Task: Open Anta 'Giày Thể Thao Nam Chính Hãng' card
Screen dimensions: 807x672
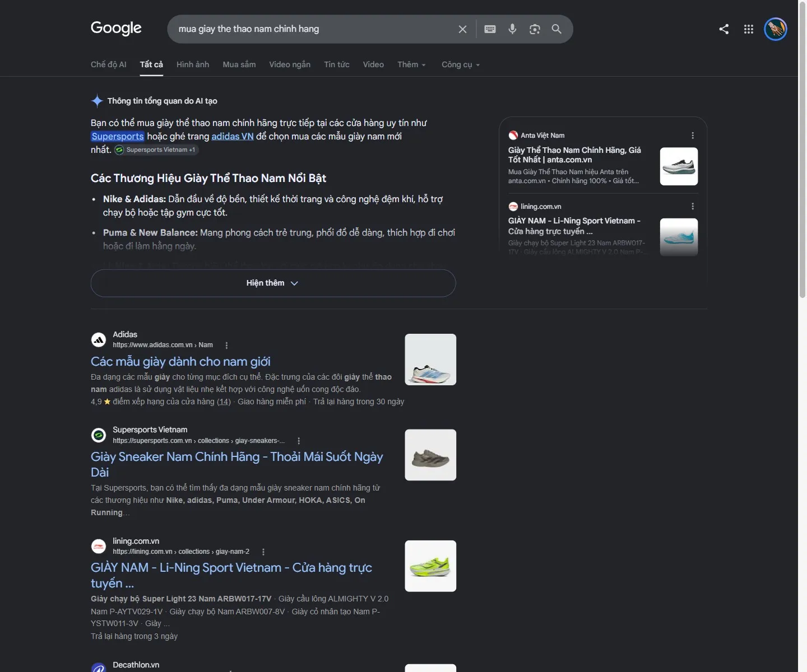Action: point(574,155)
